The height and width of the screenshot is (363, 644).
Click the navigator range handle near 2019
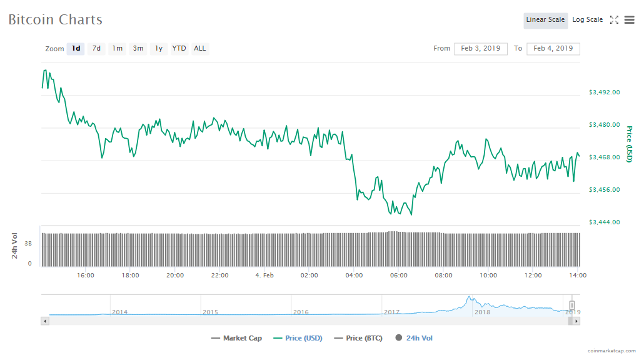[x=571, y=306]
